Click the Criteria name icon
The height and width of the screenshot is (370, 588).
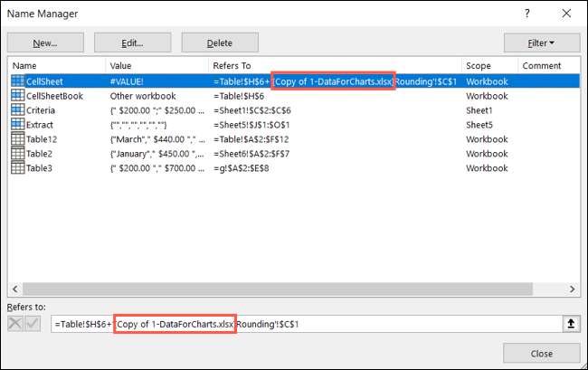tap(18, 110)
